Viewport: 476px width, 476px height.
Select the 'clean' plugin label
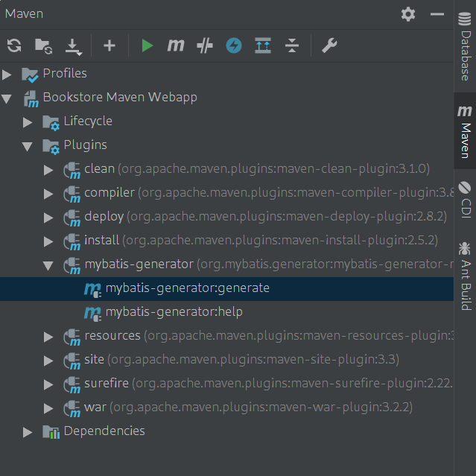pos(99,169)
